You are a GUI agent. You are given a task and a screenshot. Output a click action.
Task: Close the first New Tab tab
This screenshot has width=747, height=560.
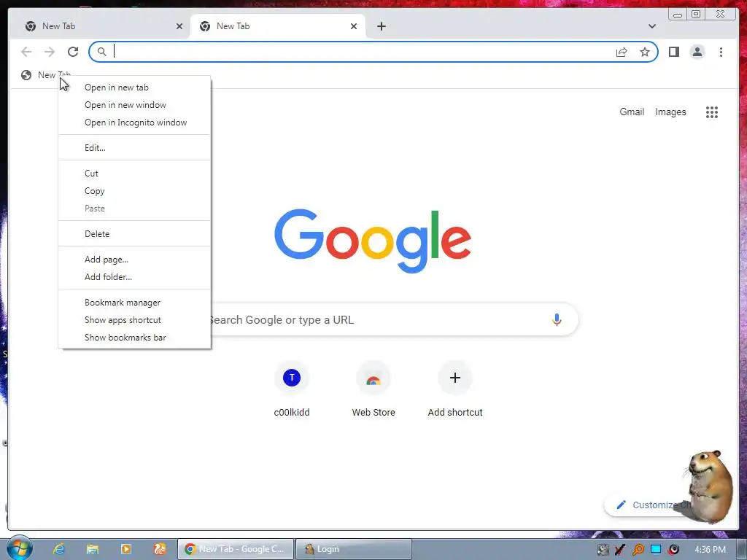point(179,26)
